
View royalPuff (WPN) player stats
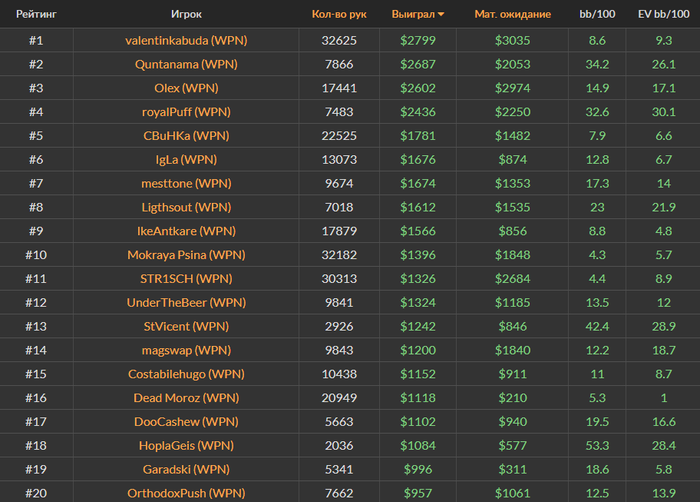(186, 112)
